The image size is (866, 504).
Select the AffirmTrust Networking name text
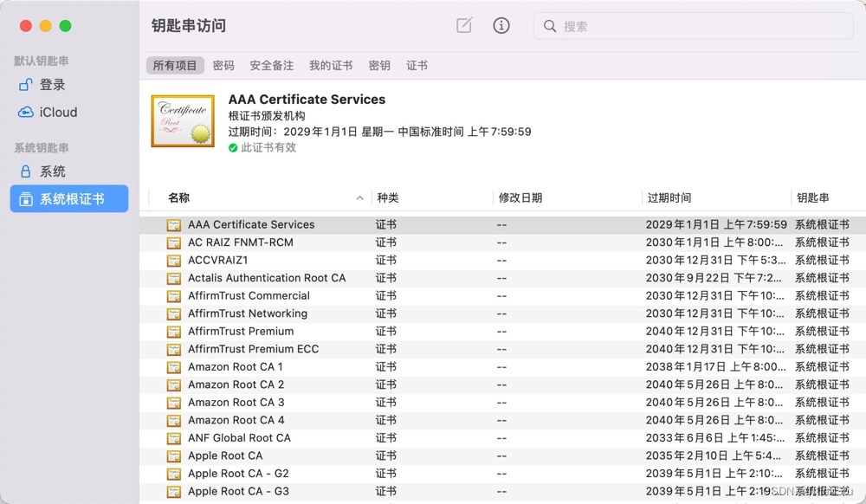click(248, 313)
